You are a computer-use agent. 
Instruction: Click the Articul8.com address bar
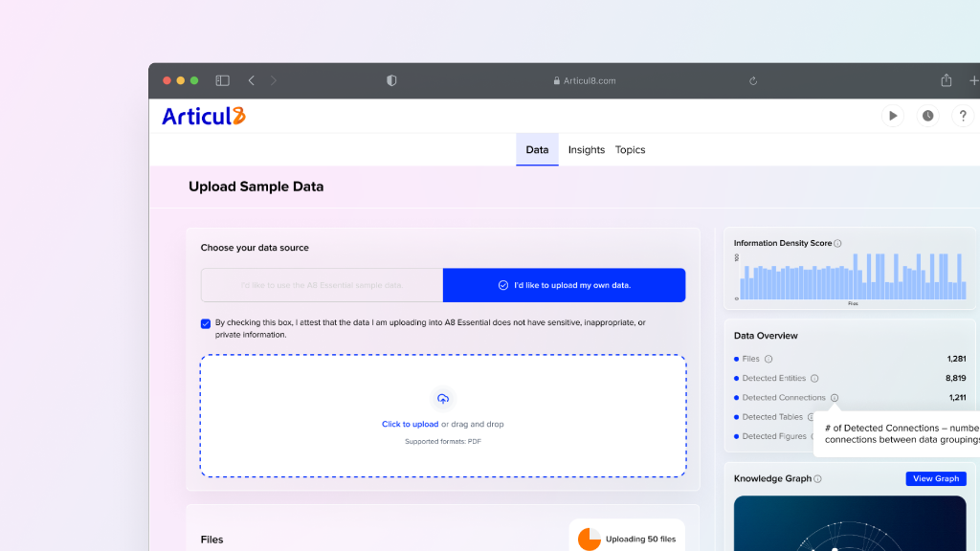point(585,80)
